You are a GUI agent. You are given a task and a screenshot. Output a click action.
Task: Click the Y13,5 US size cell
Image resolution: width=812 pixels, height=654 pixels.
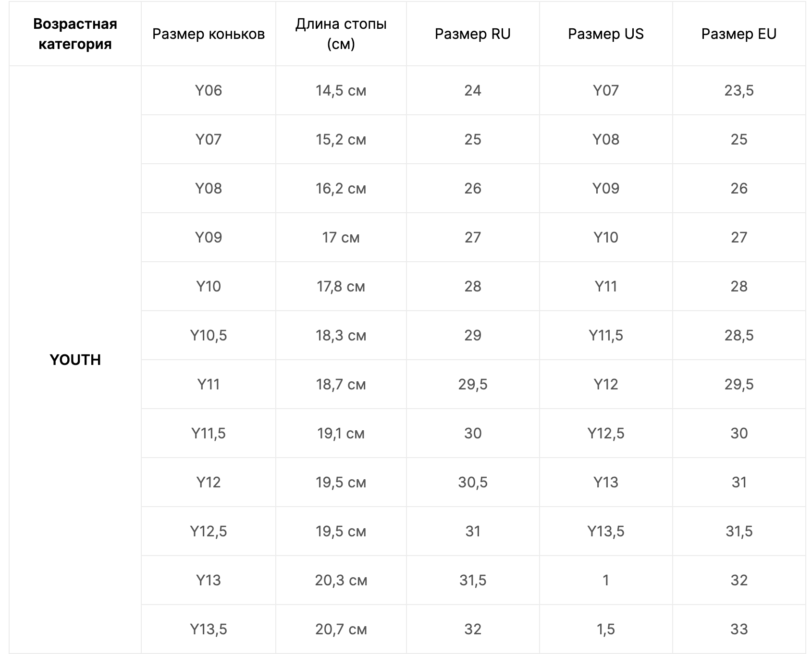coord(606,532)
